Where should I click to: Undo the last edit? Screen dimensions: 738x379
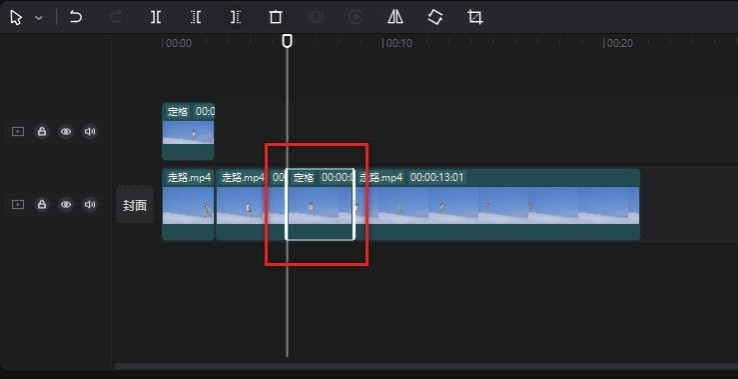tap(75, 17)
